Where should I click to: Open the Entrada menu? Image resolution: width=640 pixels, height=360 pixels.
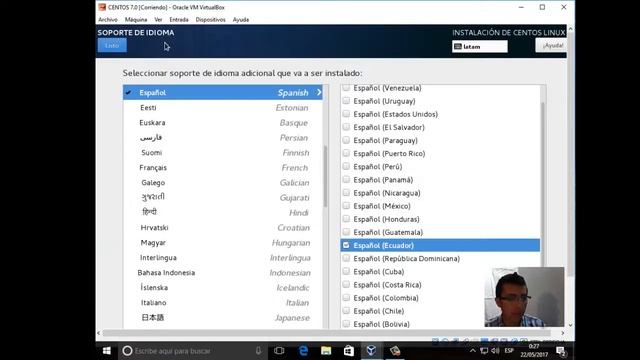click(x=179, y=20)
